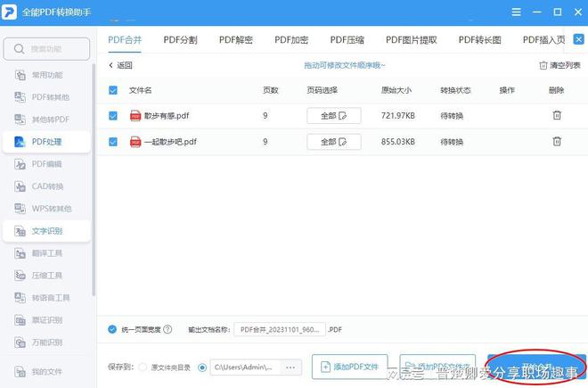Switch to the PDF压缩 tab
The image size is (588, 388).
(347, 40)
